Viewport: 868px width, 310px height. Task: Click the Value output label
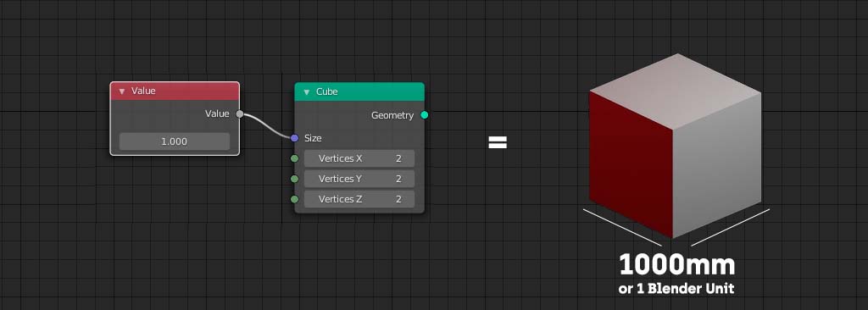point(217,113)
